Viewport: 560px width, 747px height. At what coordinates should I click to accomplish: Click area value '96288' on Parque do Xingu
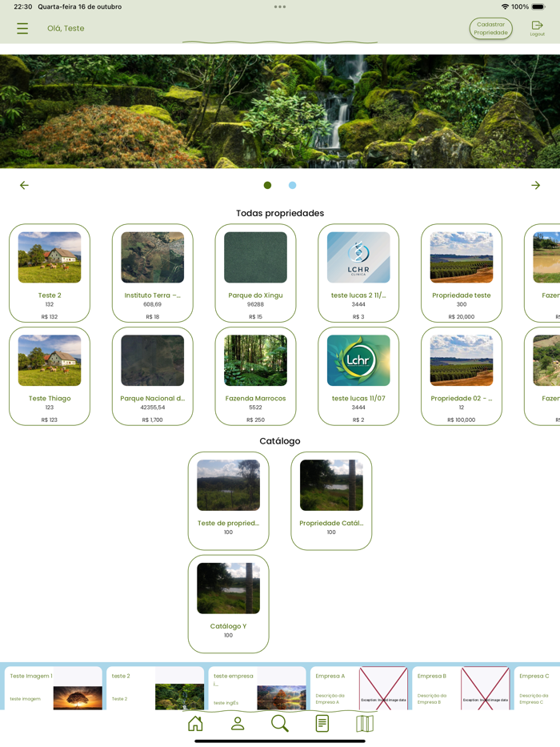256,304
